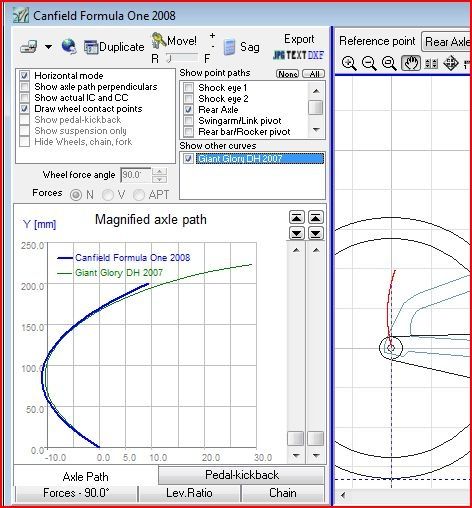Click the Duplicate window icon
This screenshot has height=508, width=472.
(x=90, y=47)
